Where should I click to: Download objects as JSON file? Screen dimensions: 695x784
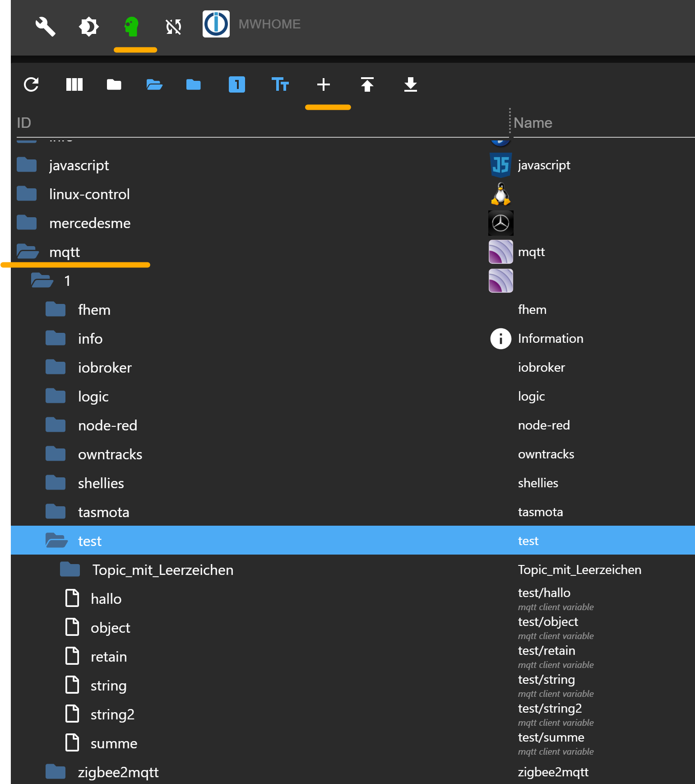[410, 84]
